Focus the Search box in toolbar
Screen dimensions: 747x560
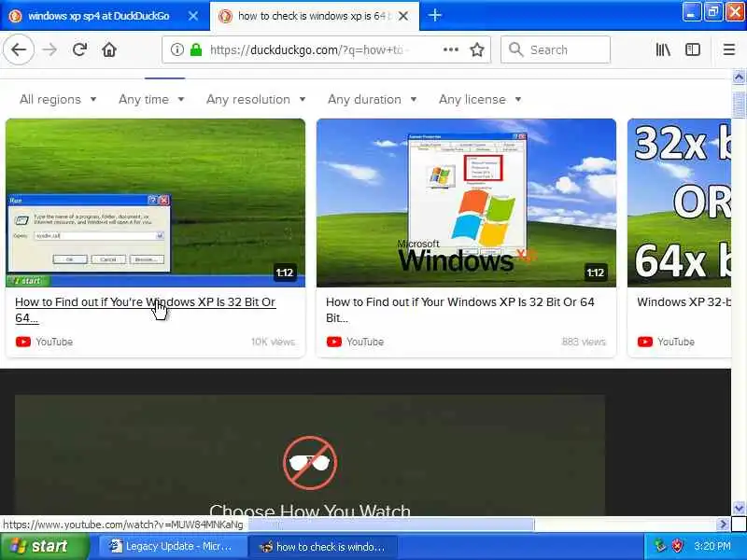pos(556,49)
